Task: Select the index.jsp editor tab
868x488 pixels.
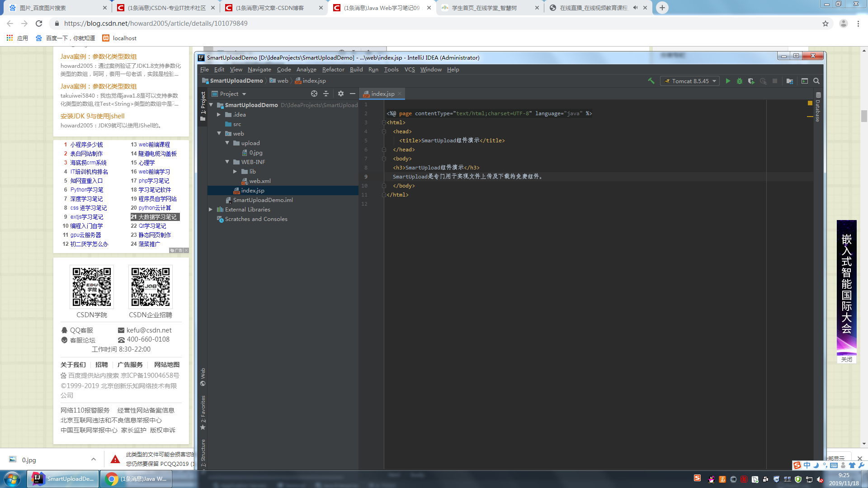Action: (382, 94)
